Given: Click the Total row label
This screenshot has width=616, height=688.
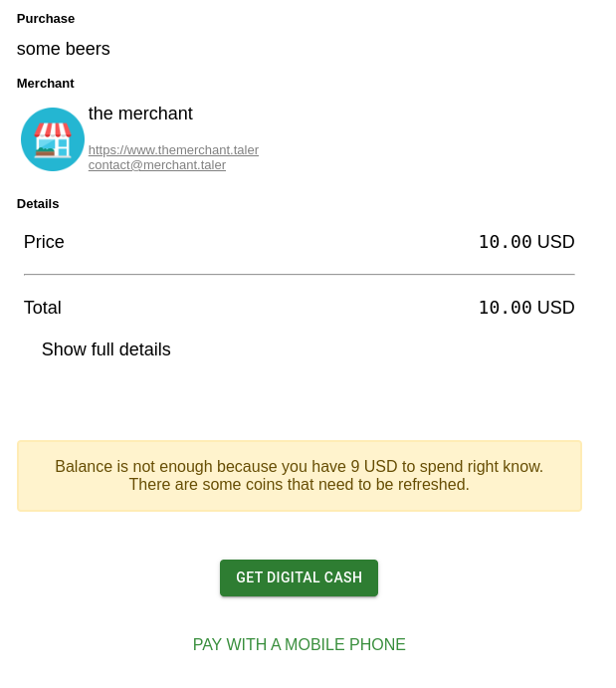Looking at the screenshot, I should (43, 308).
